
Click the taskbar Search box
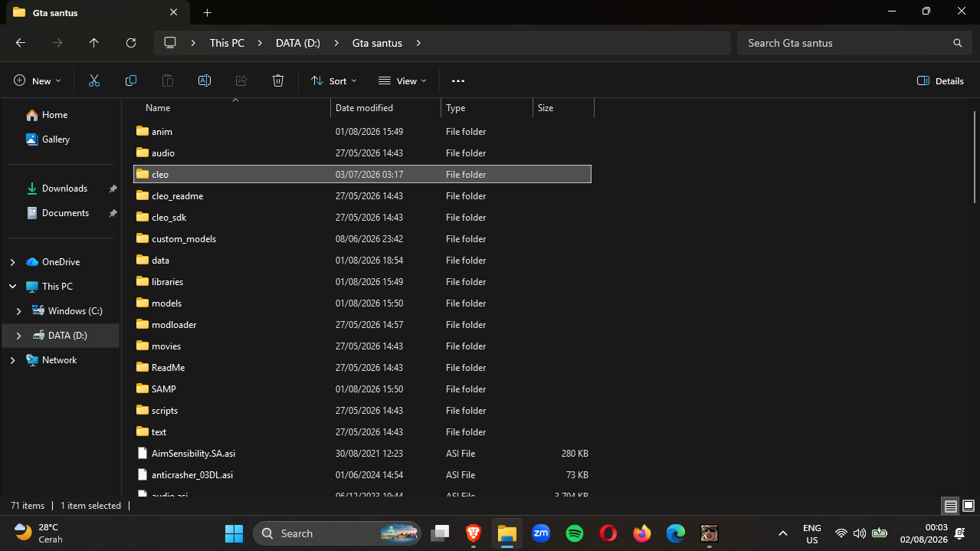339,533
